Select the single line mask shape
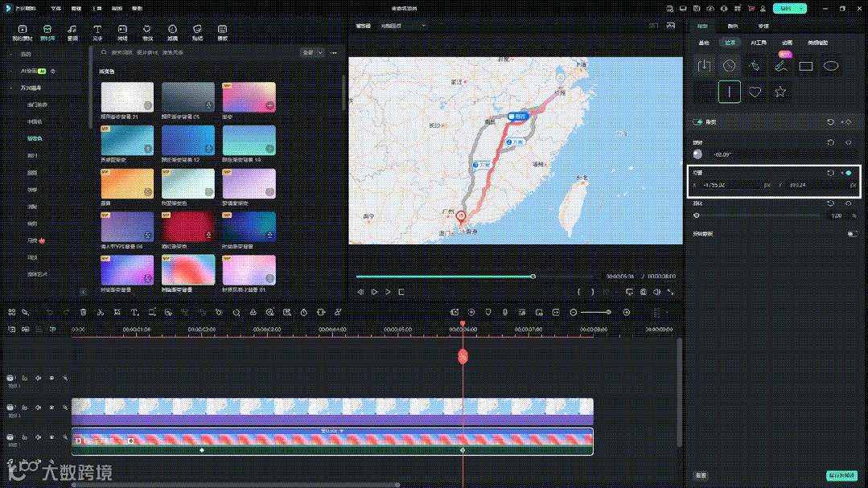868x488 pixels. click(730, 92)
